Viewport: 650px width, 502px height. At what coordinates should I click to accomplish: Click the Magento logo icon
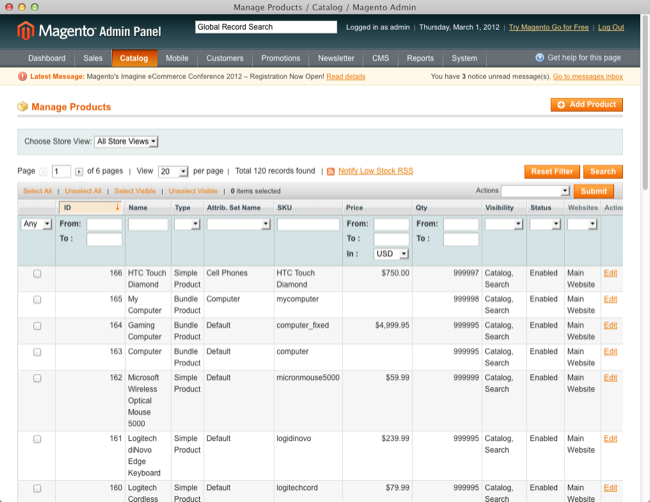point(25,31)
